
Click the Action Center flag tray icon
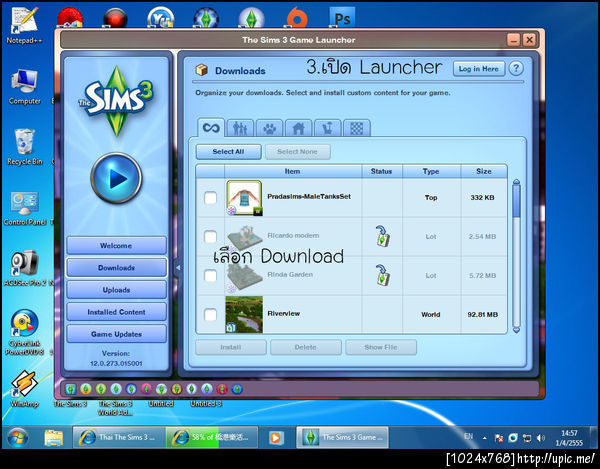[x=499, y=438]
